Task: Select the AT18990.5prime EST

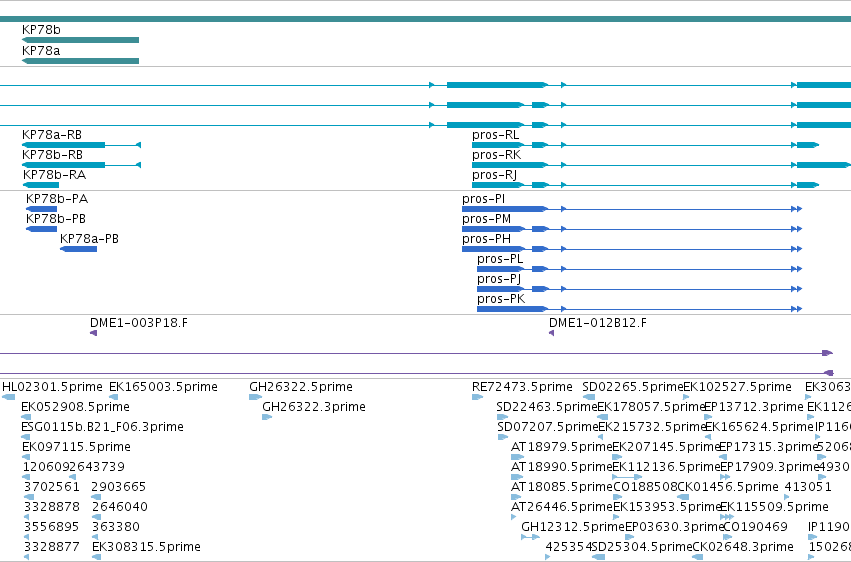Action: tap(517, 477)
